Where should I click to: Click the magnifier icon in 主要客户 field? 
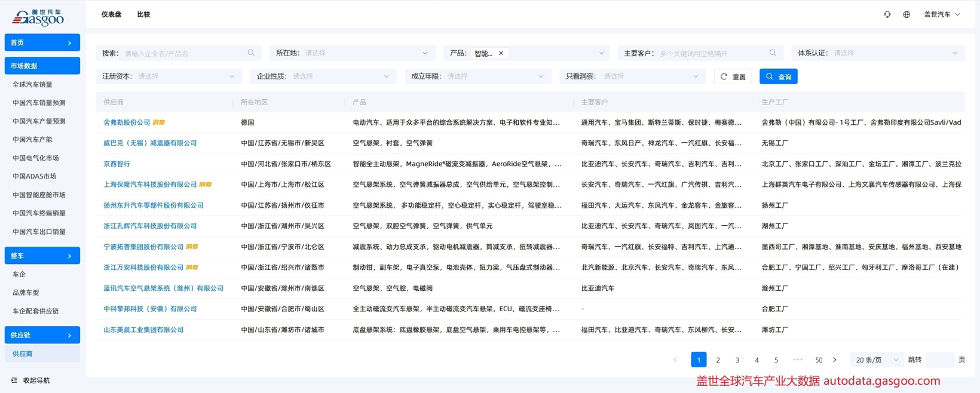coord(773,53)
